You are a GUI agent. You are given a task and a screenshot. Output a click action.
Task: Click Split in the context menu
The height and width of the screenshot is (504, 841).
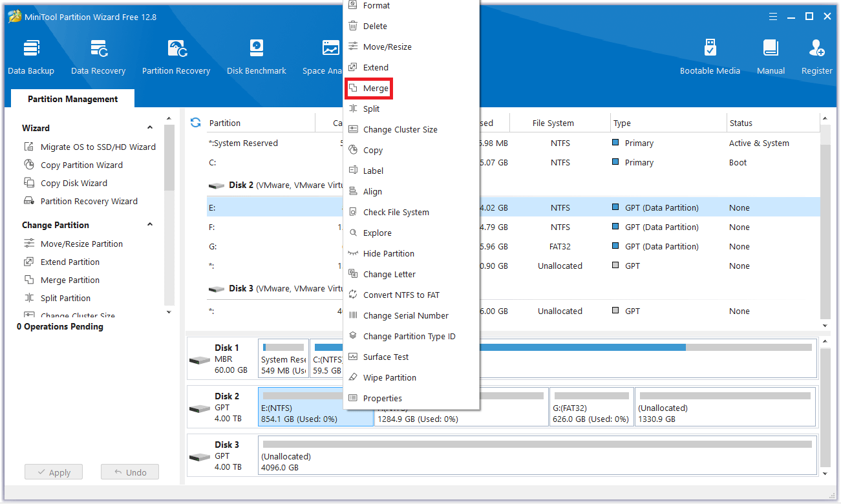click(x=411, y=109)
